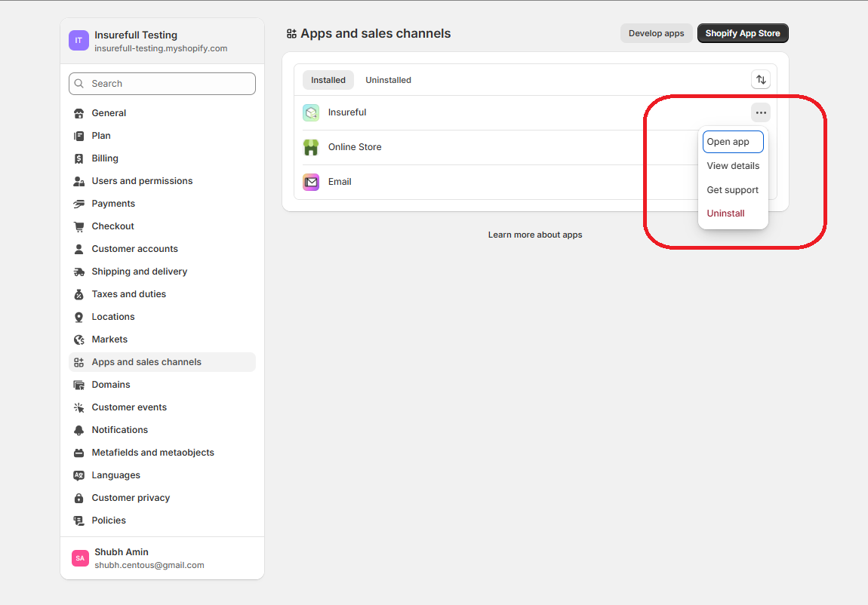Select Uninstall from the dropdown menu

[725, 213]
